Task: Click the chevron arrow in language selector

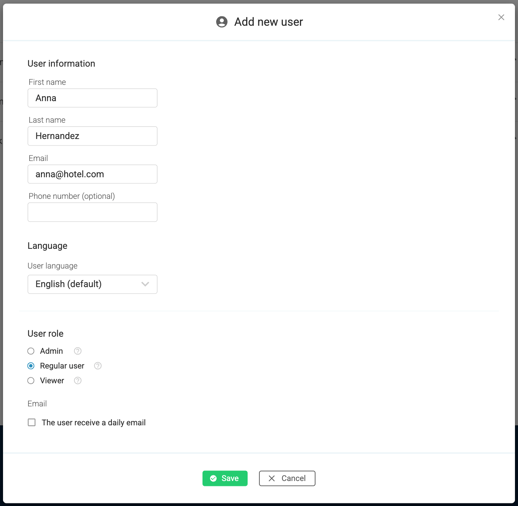Action: click(145, 284)
